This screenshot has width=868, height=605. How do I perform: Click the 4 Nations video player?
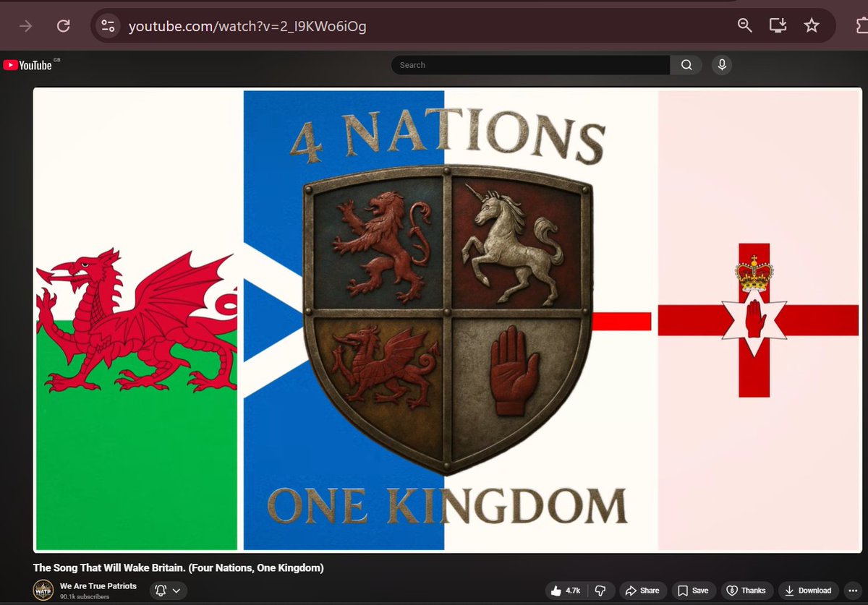(448, 320)
